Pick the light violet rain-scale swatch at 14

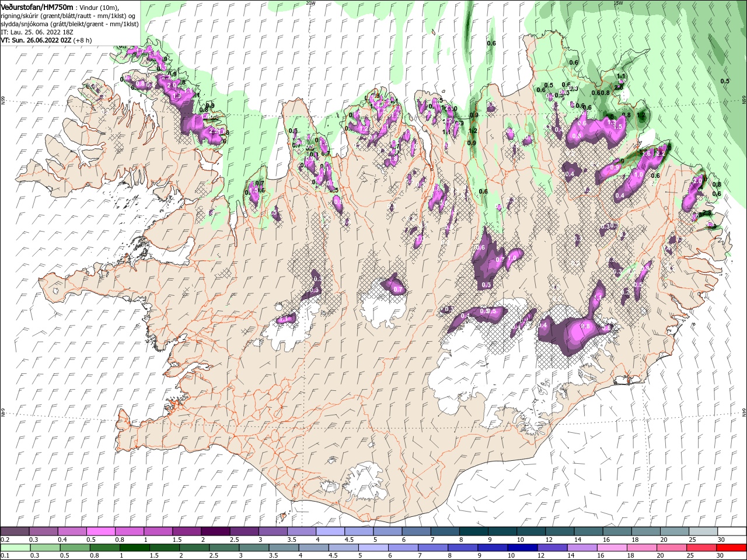tap(581, 548)
